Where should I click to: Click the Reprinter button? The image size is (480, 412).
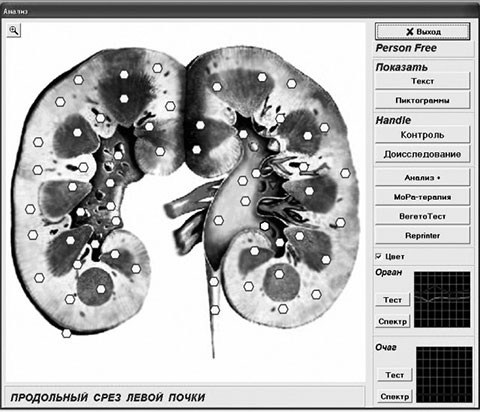tap(422, 236)
